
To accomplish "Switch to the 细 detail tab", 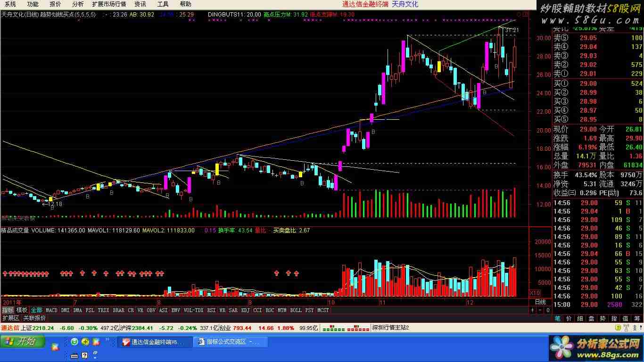I will (x=580, y=319).
